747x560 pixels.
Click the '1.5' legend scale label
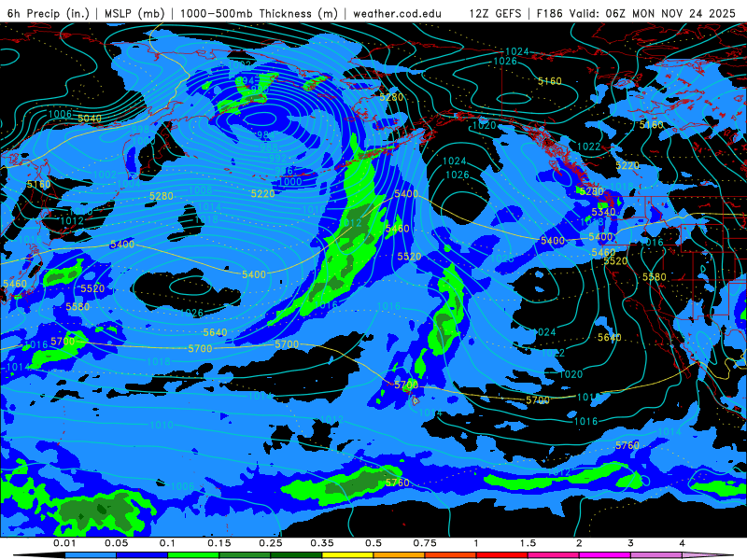(528, 543)
